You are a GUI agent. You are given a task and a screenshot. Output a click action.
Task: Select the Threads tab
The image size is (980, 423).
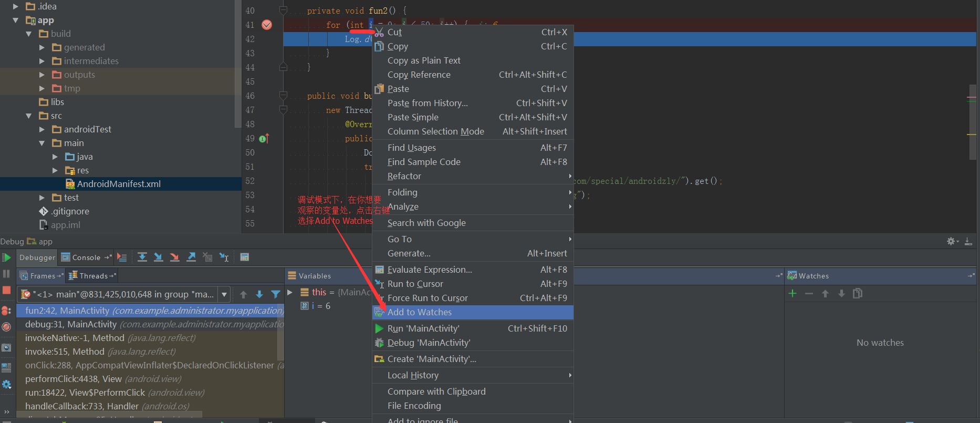(x=93, y=276)
